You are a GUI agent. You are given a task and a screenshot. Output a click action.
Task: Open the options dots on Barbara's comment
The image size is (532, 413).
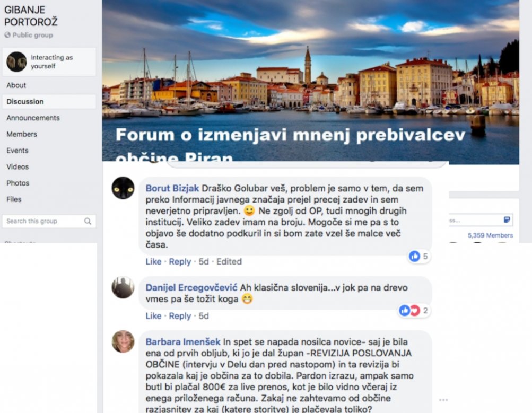click(443, 400)
